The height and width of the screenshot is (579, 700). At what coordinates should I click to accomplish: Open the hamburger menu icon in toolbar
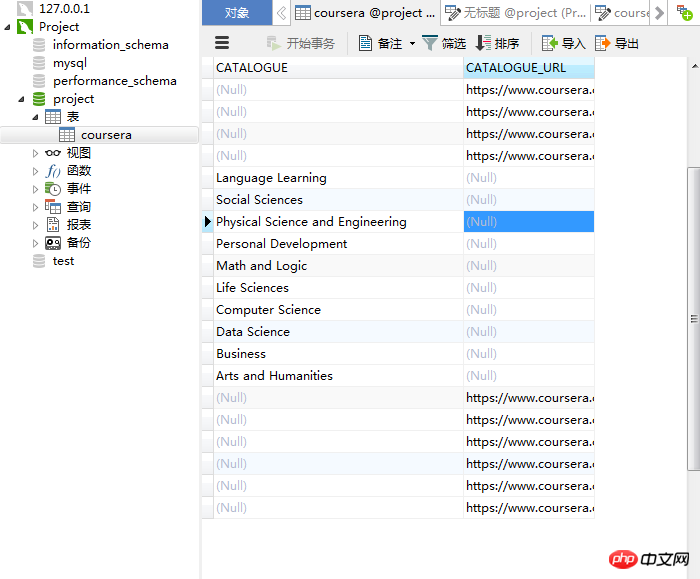[x=222, y=43]
